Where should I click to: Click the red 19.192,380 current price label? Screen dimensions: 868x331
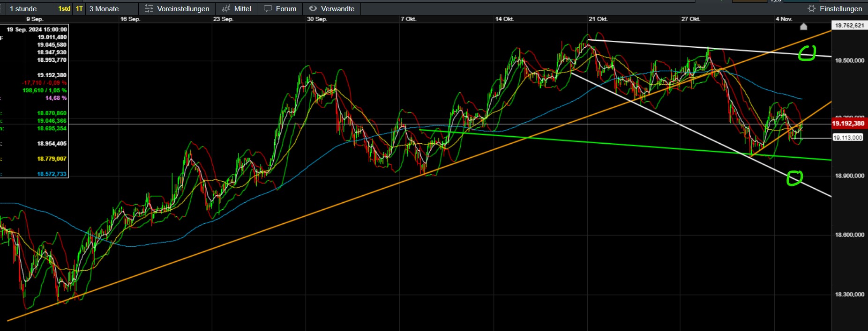848,124
